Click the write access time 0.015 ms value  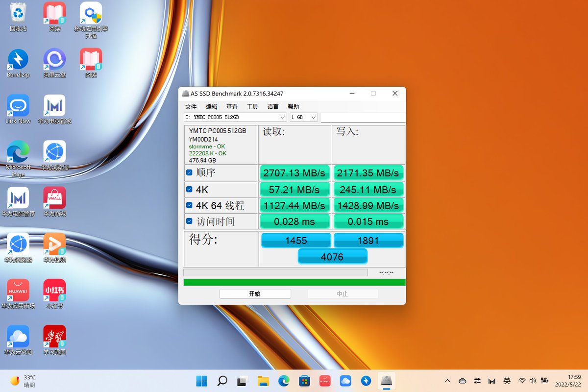368,221
